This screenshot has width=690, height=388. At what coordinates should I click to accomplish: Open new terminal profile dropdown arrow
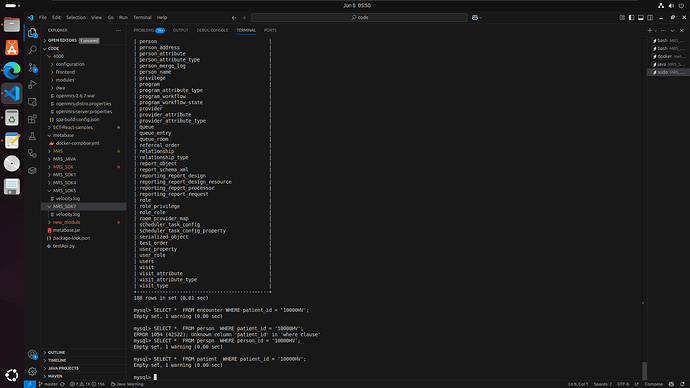[x=655, y=30]
